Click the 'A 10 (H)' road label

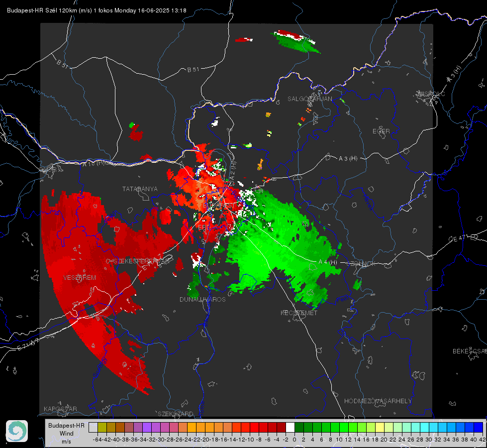click(x=94, y=163)
